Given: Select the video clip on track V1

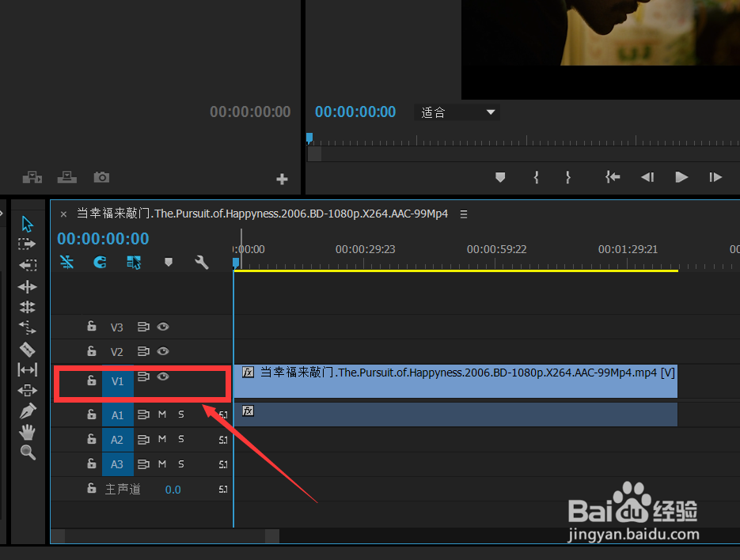Looking at the screenshot, I should (455, 381).
